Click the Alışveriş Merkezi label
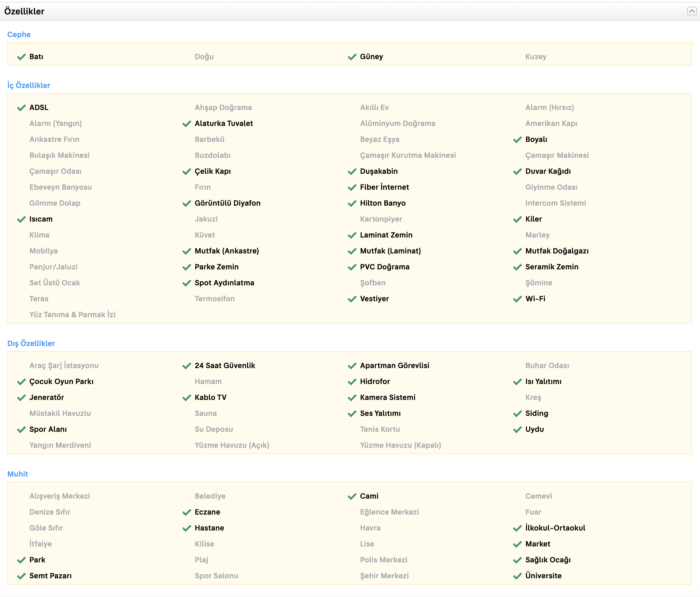The height and width of the screenshot is (597, 700). pos(59,496)
